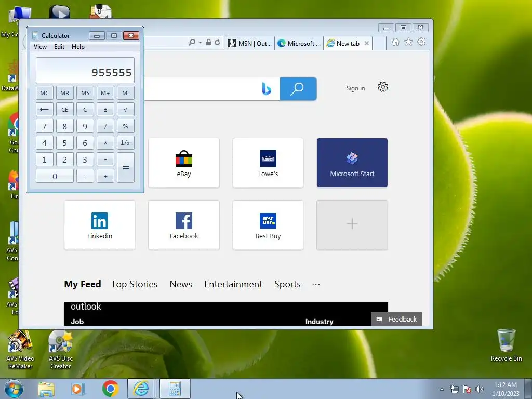532x399 pixels.
Task: Click the divide key in Calculator
Action: point(105,126)
